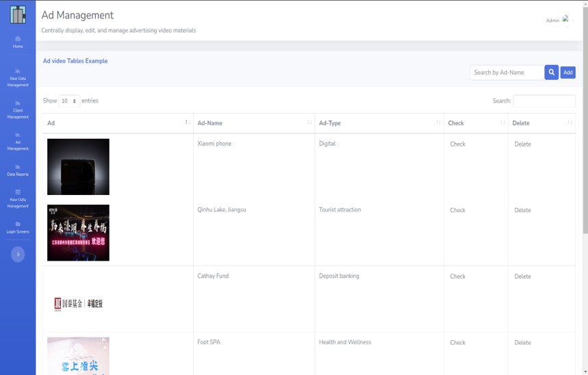Click the magnifier search button

(x=551, y=73)
